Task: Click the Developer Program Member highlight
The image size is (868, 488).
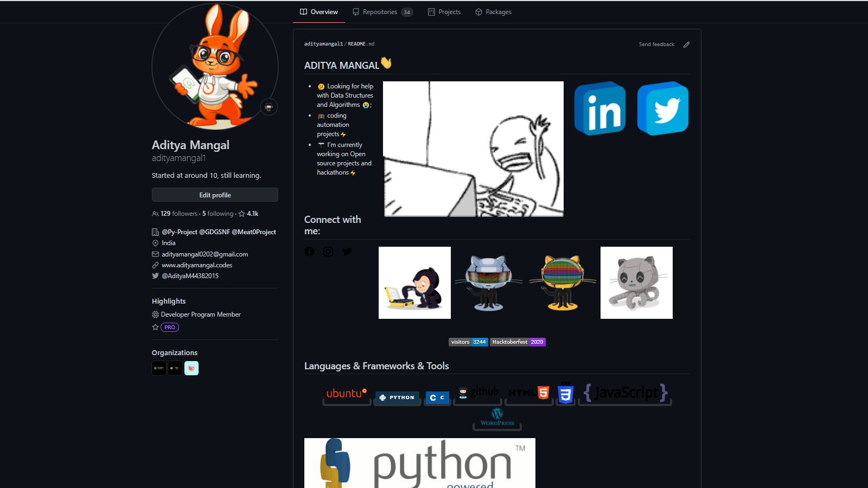Action: [201, 314]
